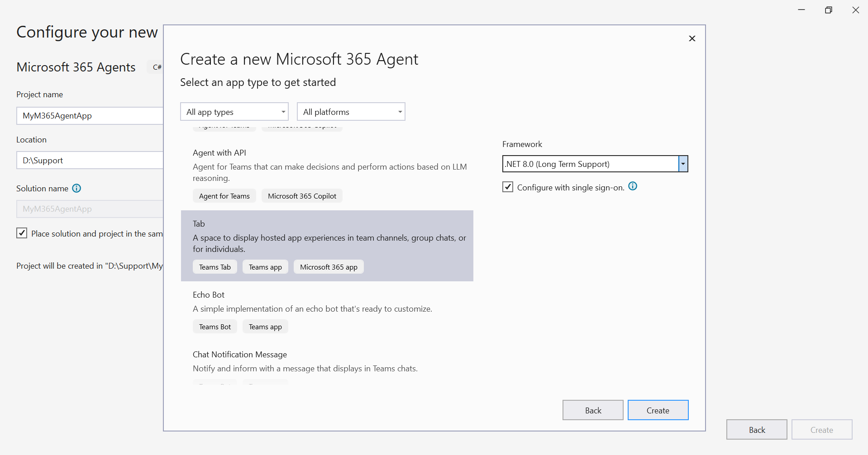Click the info icon next to single sign-on
Viewport: 868px width, 455px height.
[x=633, y=186]
